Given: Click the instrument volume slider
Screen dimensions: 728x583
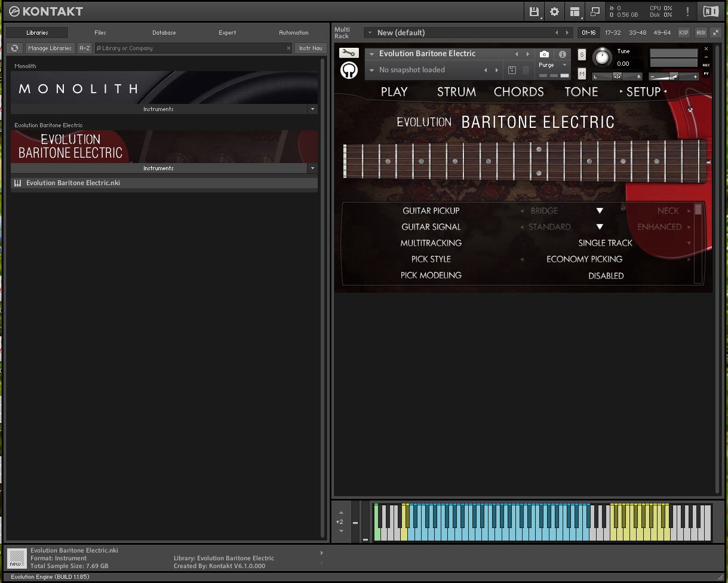Looking at the screenshot, I should (674, 76).
